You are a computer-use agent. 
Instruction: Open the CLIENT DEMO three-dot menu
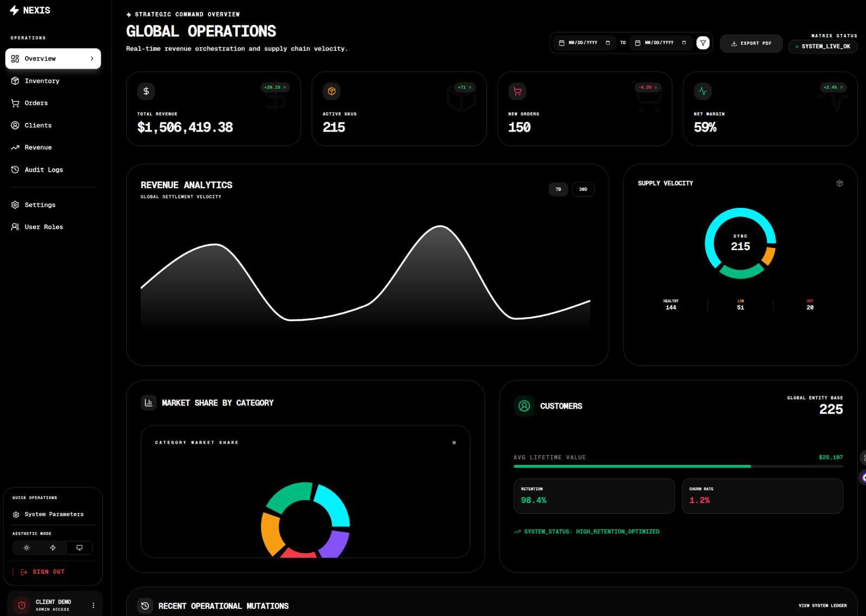(93, 604)
